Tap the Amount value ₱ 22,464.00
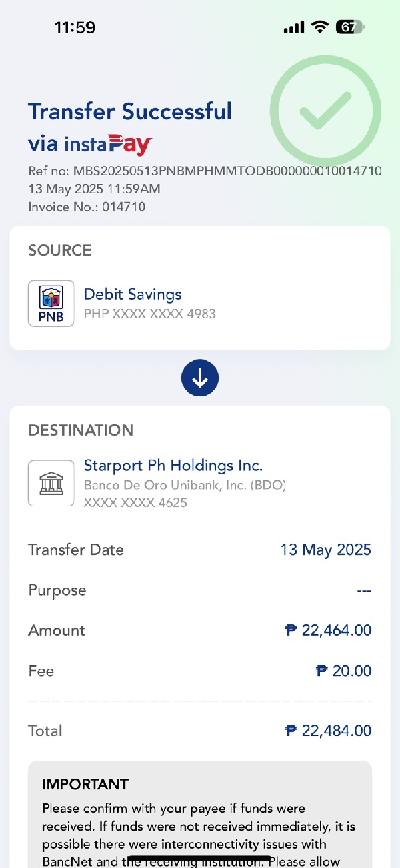Screen dimensions: 400x868 328,630
